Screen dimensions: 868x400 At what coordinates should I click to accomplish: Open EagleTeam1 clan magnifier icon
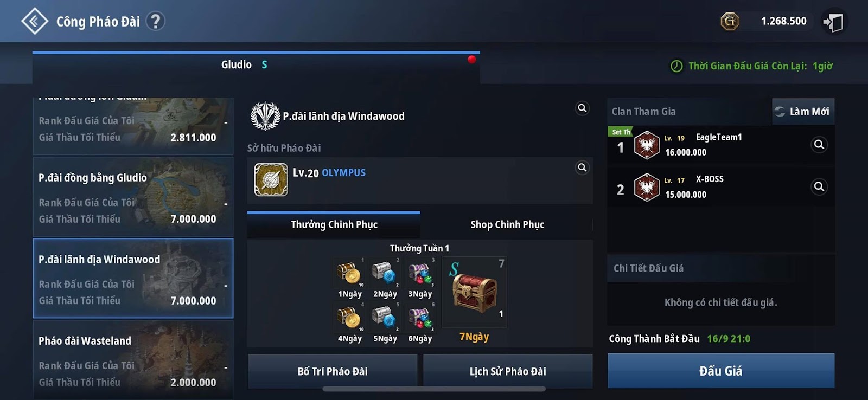point(819,145)
